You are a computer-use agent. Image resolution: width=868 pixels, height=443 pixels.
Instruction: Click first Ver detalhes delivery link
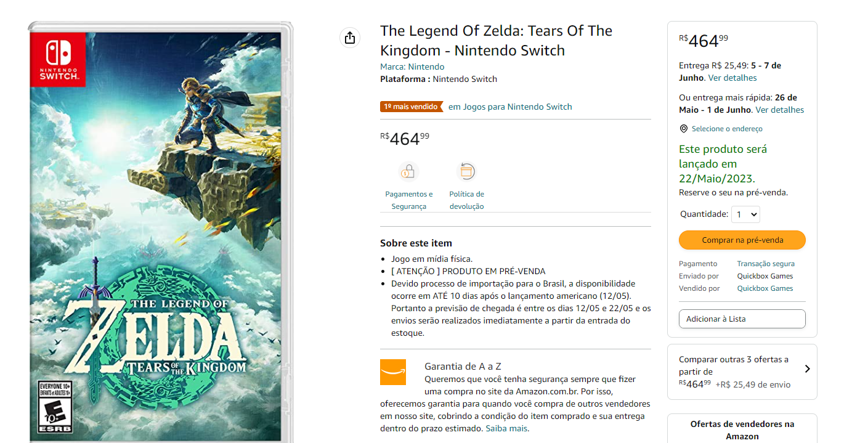click(x=732, y=78)
